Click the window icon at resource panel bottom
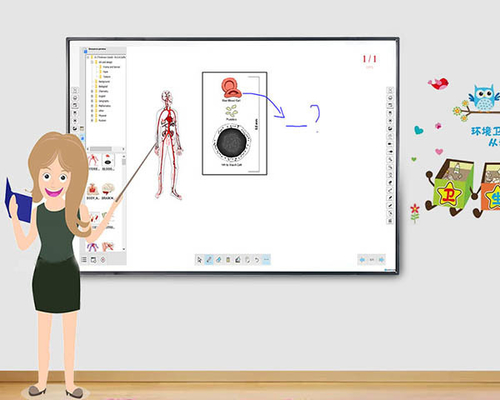The width and height of the screenshot is (500, 400). coord(93,260)
